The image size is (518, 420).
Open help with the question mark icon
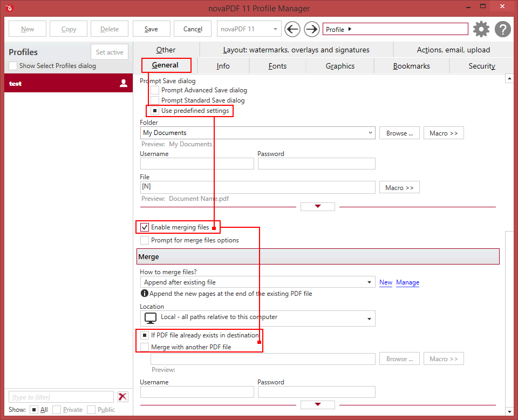point(503,29)
